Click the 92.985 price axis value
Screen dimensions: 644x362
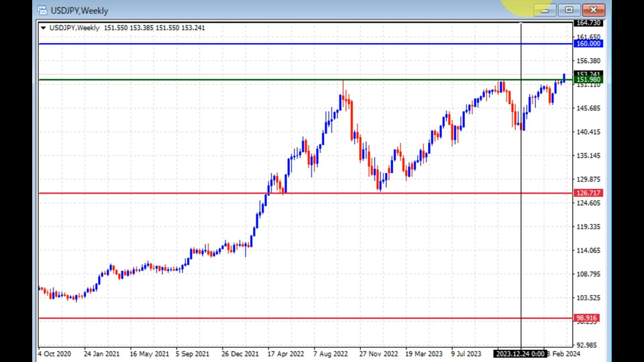tap(586, 345)
